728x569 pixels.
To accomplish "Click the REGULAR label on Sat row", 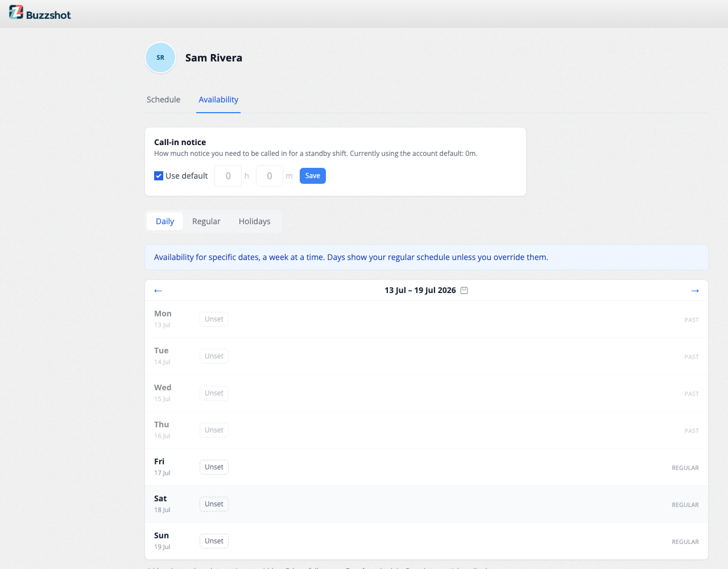I will click(685, 505).
